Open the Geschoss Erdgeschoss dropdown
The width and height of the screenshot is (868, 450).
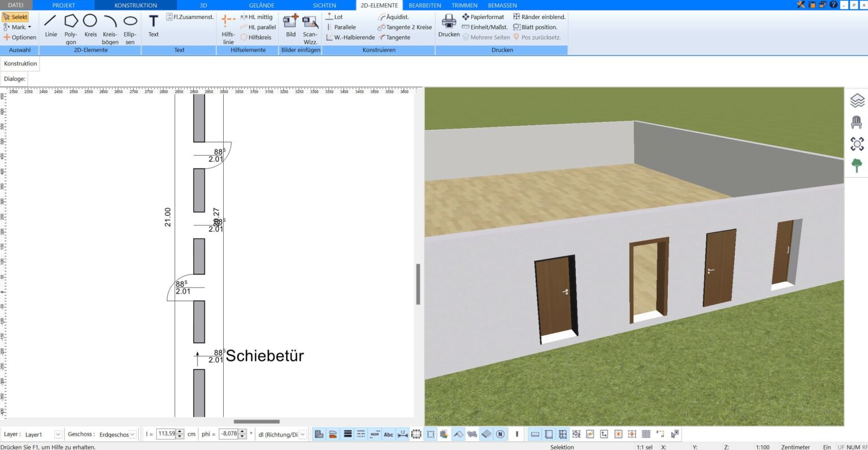point(133,434)
